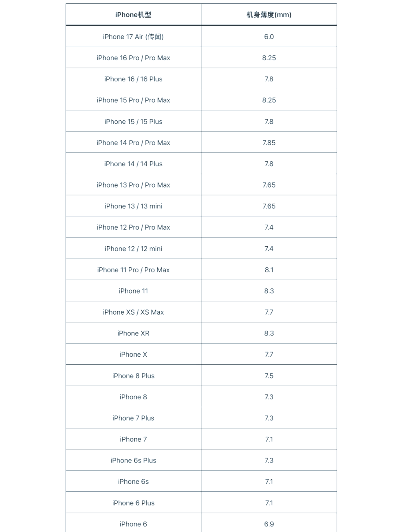Click the 7.85 thickness value

pos(269,143)
